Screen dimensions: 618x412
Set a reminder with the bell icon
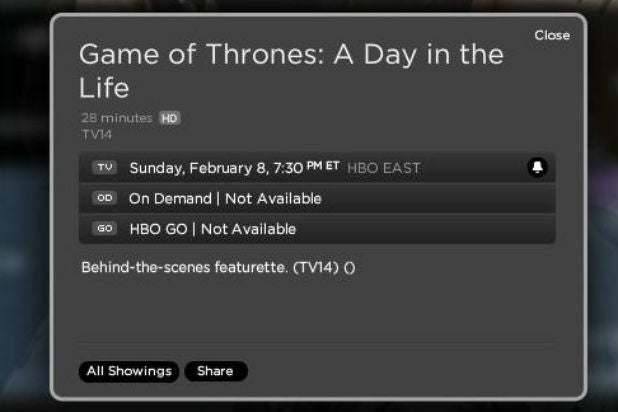pyautogui.click(x=537, y=168)
